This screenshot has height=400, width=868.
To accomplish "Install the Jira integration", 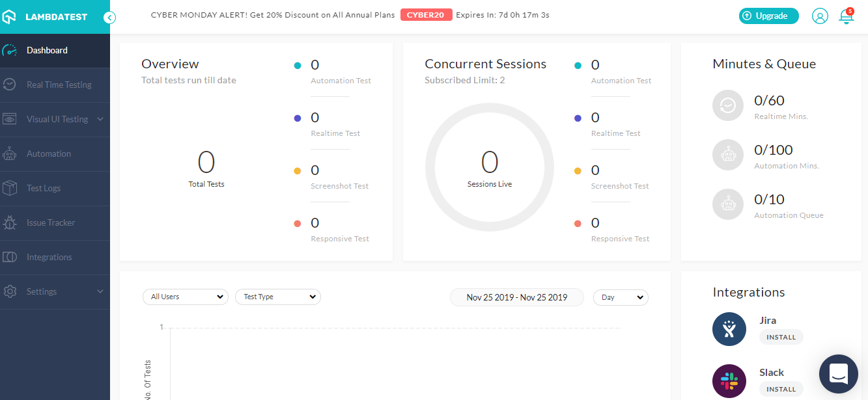I will 781,338.
